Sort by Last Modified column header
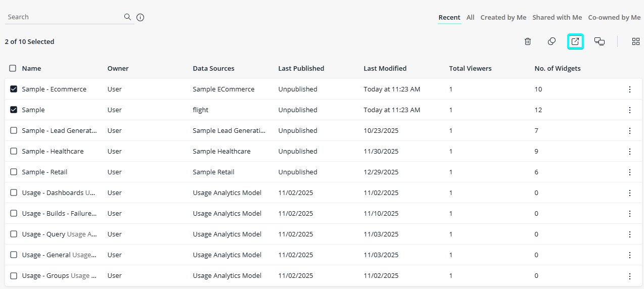Viewport: 644px width, 289px height. pyautogui.click(x=385, y=69)
